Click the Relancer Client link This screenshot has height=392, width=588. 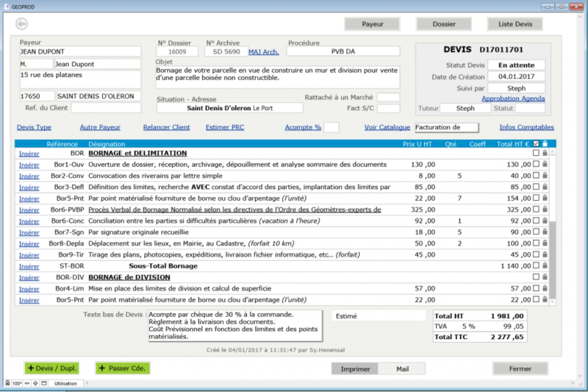pyautogui.click(x=166, y=127)
